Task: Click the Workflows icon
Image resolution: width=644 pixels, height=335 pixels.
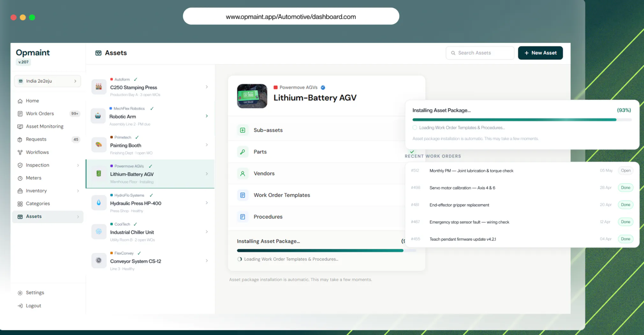Action: click(20, 153)
